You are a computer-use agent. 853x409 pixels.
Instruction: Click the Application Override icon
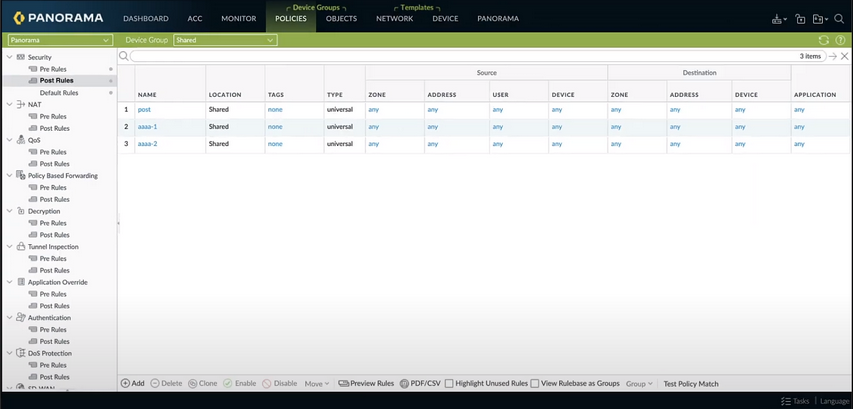[21, 282]
